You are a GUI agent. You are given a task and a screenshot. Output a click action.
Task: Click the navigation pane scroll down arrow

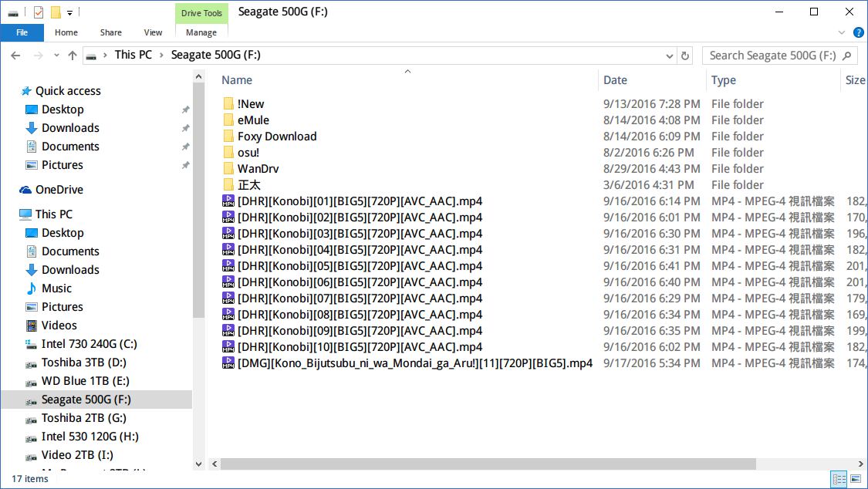199,464
